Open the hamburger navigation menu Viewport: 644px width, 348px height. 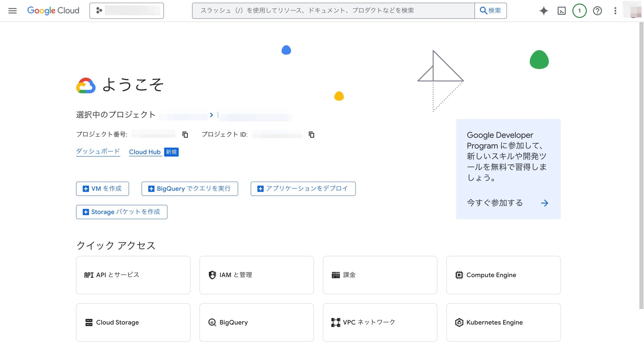(12, 11)
